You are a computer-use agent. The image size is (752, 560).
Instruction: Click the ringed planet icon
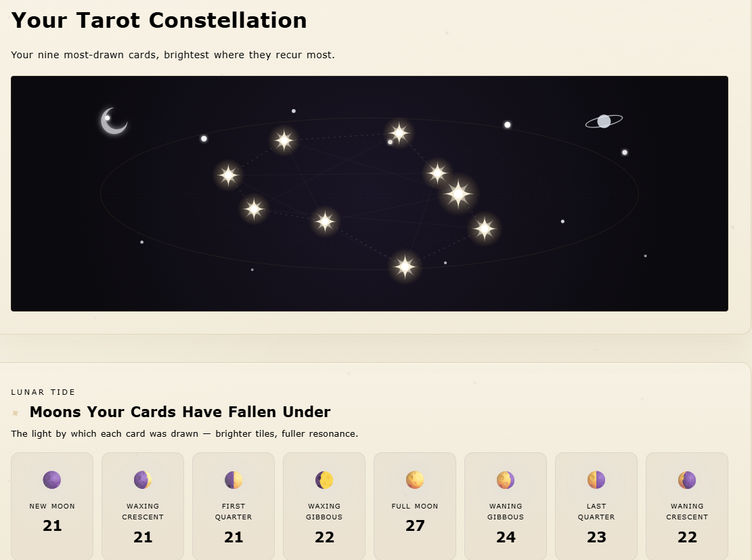(604, 121)
